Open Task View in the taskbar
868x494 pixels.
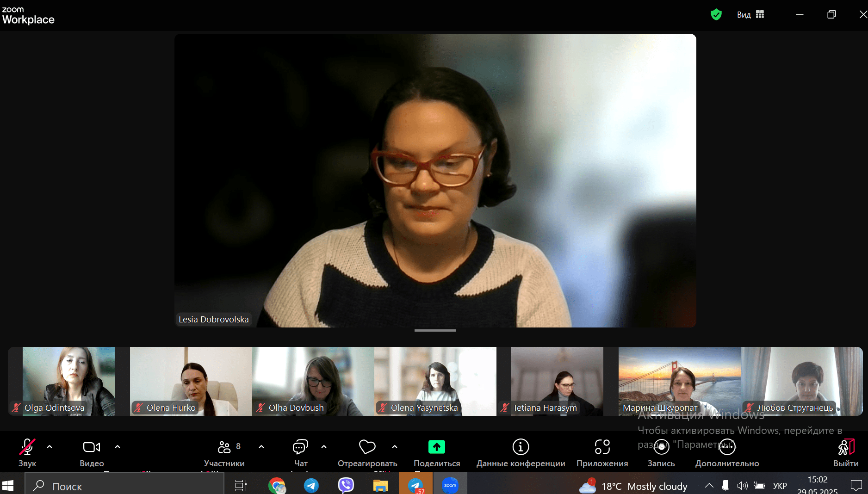click(241, 486)
